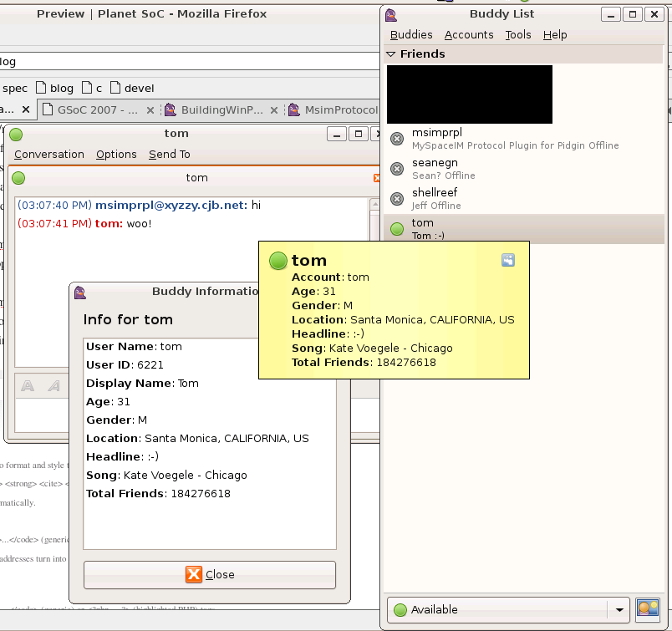672x631 pixels.
Task: Click 'Song: Kate Voegele - Chicago' in Buddy Information
Action: tap(166, 475)
